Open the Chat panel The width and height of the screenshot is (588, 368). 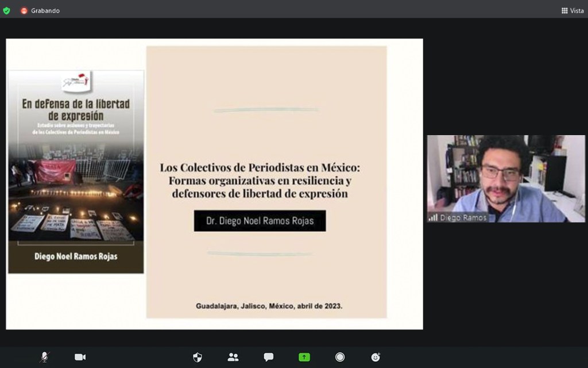tap(268, 357)
